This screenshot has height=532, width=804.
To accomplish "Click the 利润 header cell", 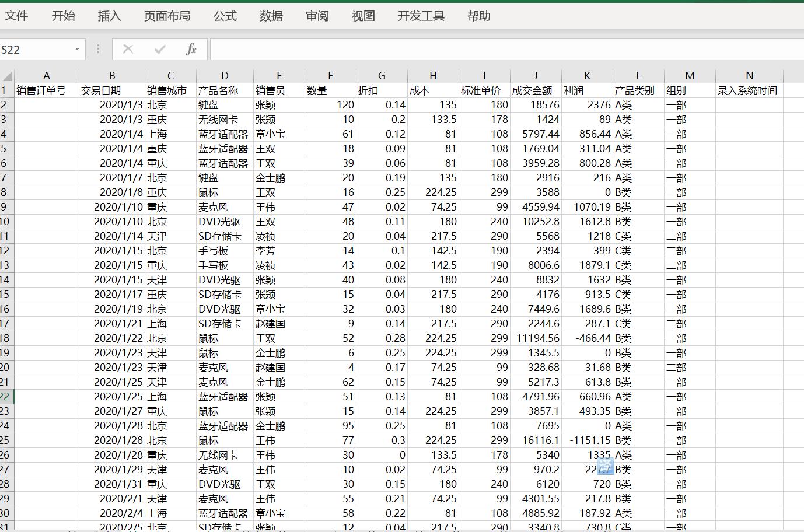I will point(587,90).
